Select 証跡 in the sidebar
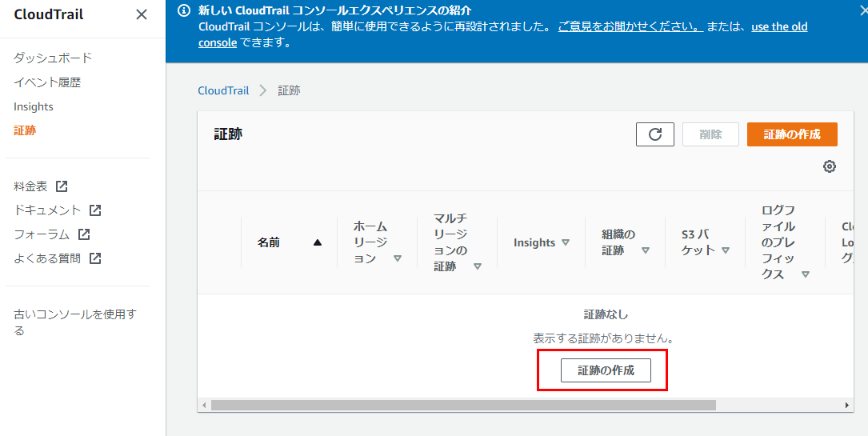The width and height of the screenshot is (868, 436). tap(25, 130)
